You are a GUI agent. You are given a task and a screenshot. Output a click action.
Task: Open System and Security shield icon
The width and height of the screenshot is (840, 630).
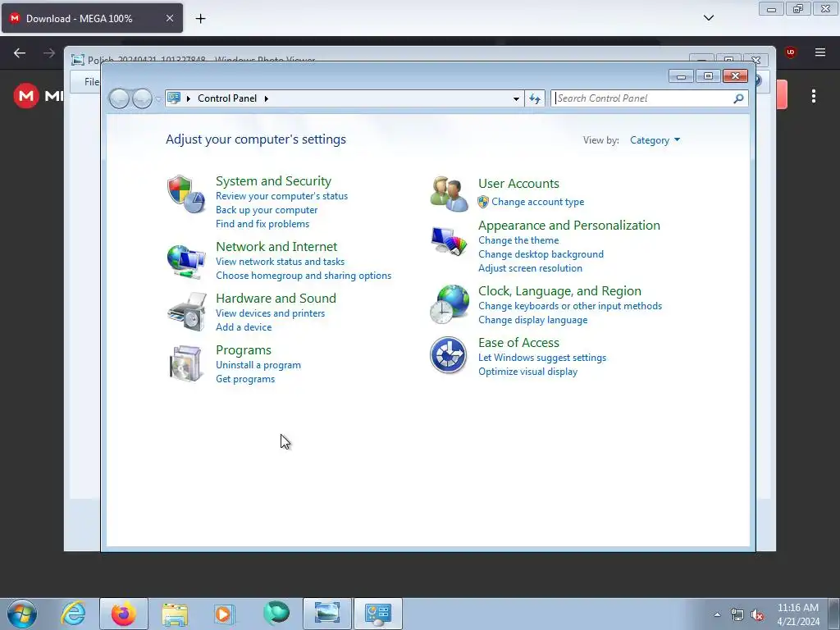coord(186,194)
